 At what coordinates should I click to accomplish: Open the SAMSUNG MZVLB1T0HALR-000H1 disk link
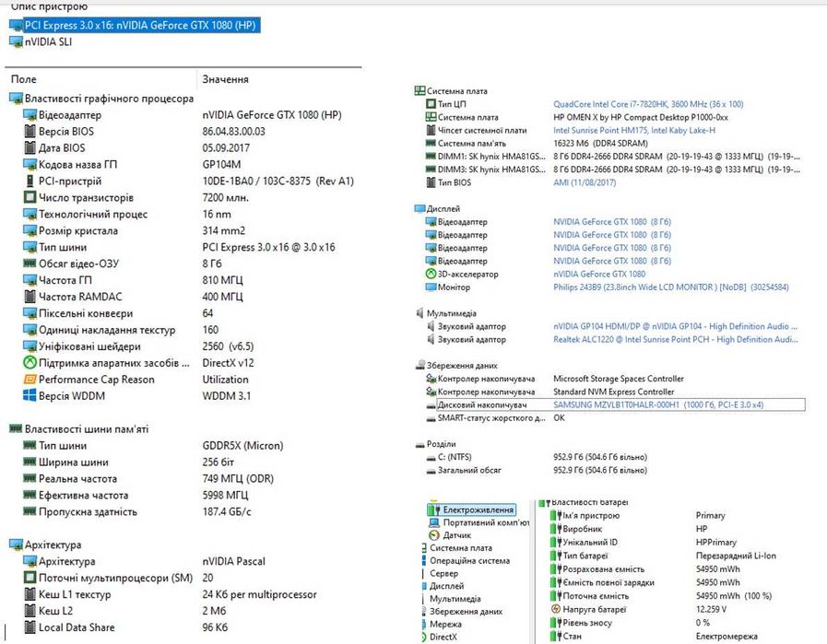658,404
